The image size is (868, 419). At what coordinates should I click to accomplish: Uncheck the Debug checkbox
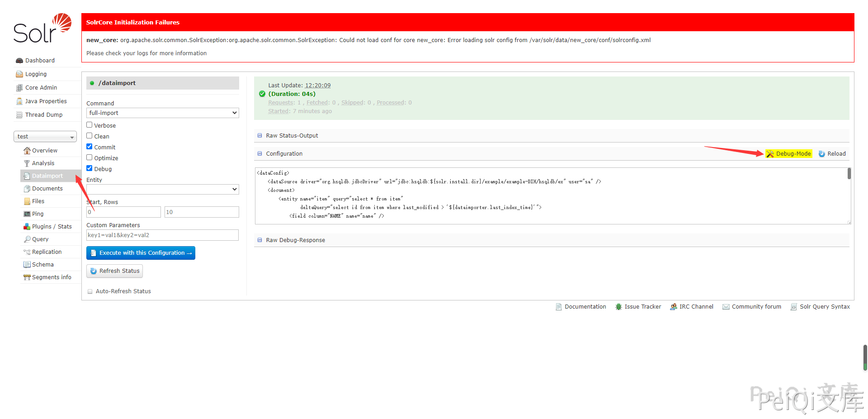click(90, 169)
